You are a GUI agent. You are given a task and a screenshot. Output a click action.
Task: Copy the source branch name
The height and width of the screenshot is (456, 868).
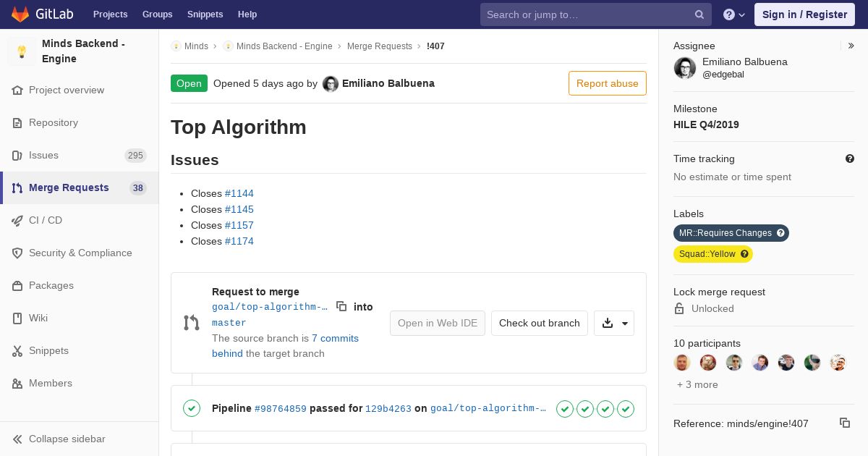(341, 306)
